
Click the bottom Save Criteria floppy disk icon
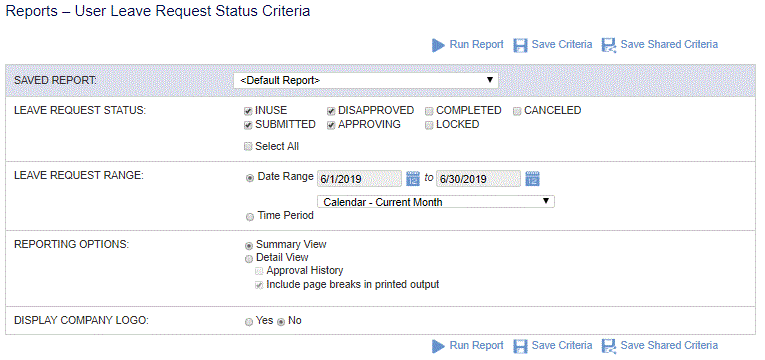click(521, 346)
